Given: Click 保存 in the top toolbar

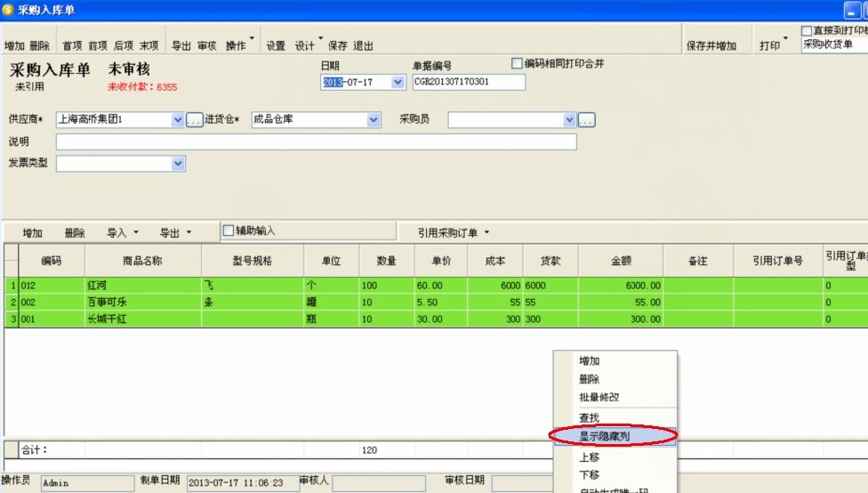Looking at the screenshot, I should coord(337,45).
